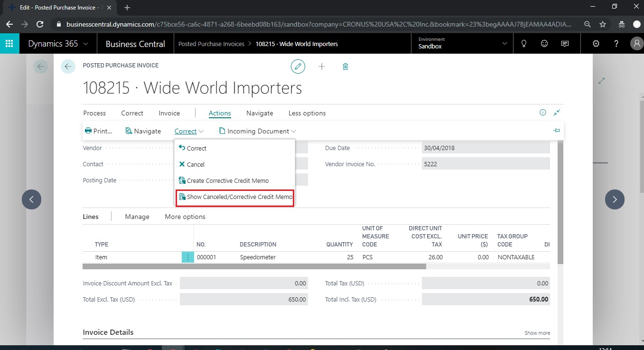The image size is (644, 350).
Task: Click the NONTAXABLE tax group cell
Action: pyautogui.click(x=516, y=257)
